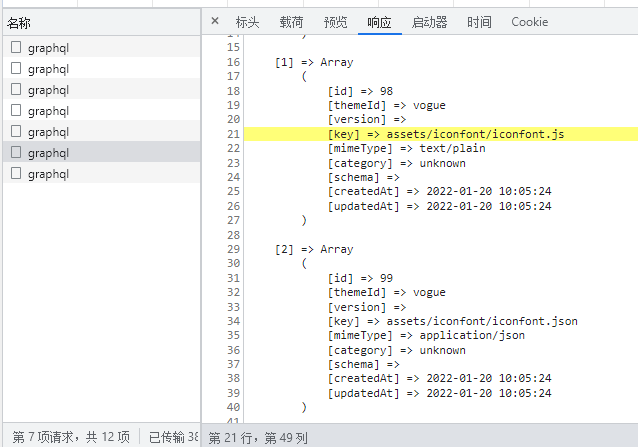Tick the fourth graphql request checkbox

click(16, 110)
